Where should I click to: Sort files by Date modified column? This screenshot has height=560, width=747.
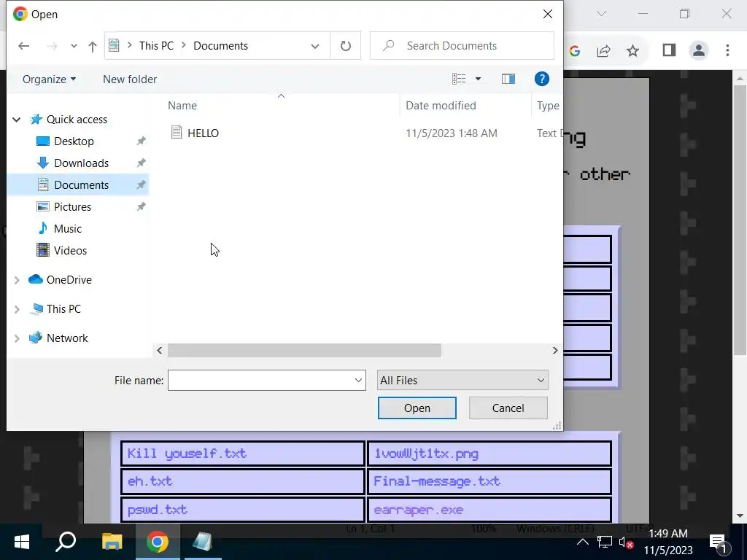[441, 106]
